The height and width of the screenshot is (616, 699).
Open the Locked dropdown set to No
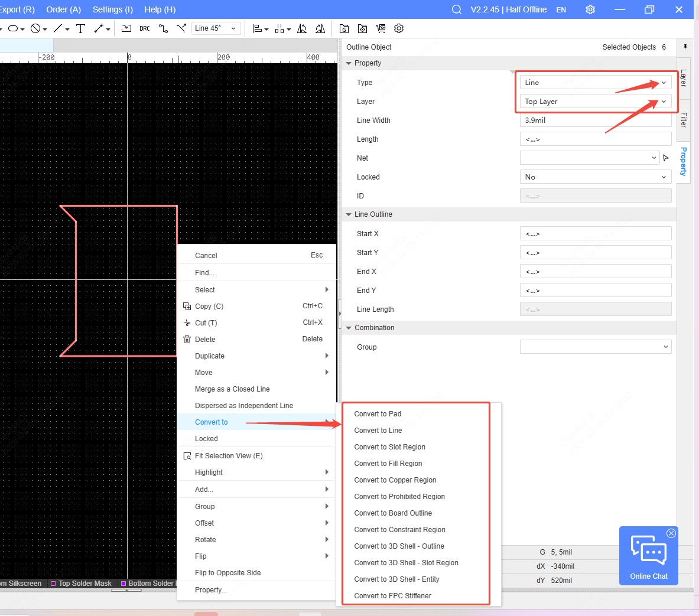[595, 177]
